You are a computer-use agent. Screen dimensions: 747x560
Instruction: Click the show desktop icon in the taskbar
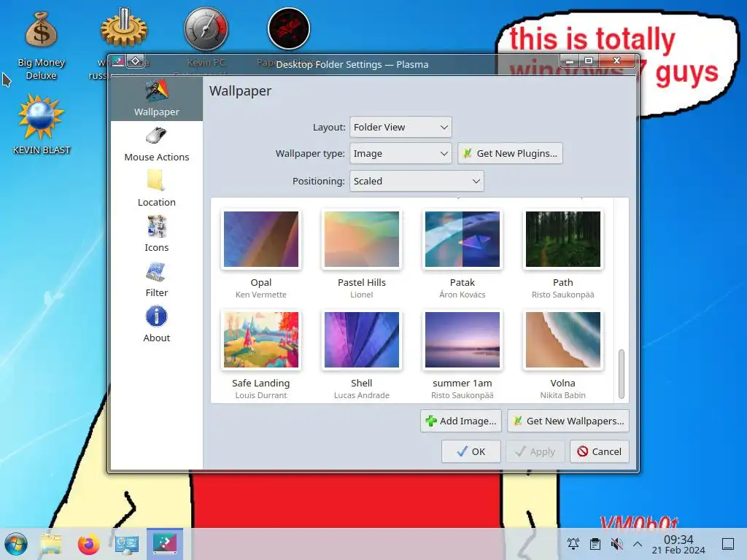pyautogui.click(x=728, y=544)
